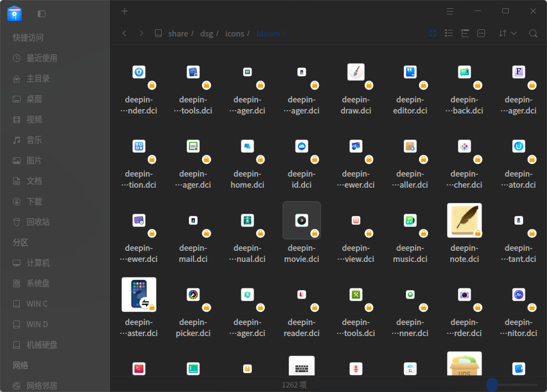Select the deepin-home.dci file icon
547x392 pixels.
pos(247,146)
